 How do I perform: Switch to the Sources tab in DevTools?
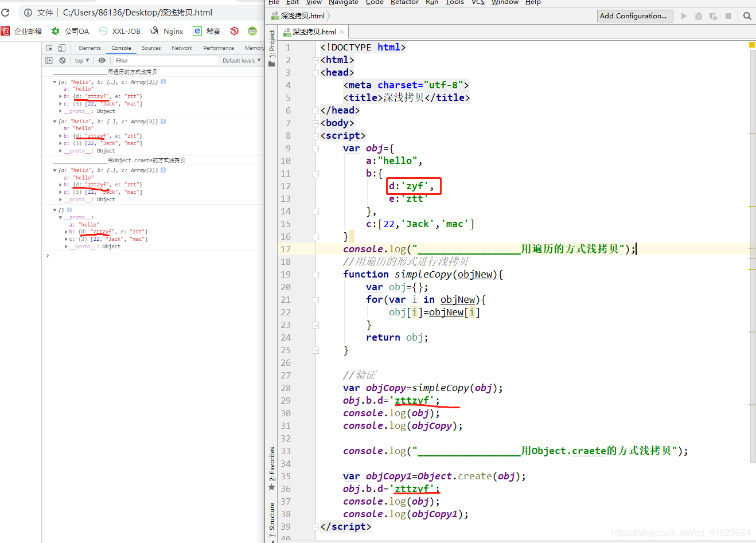click(x=151, y=48)
